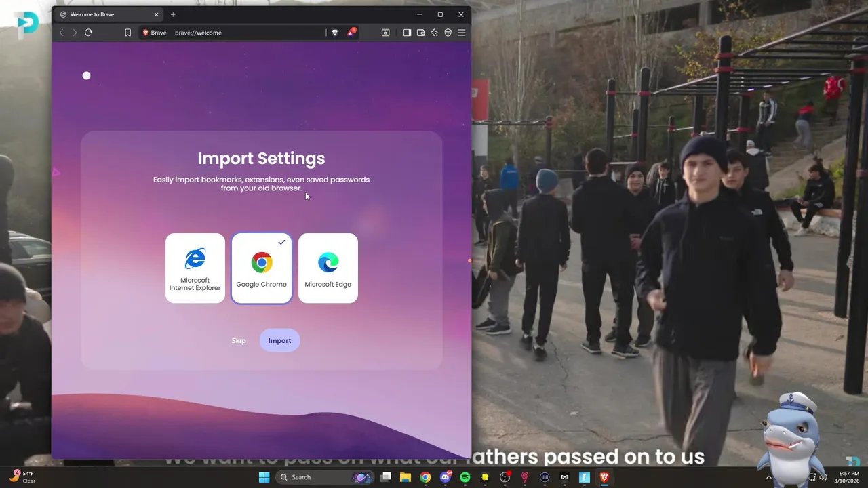Open the Leo AI sparkle icon
This screenshot has width=868, height=488.
pyautogui.click(x=435, y=33)
